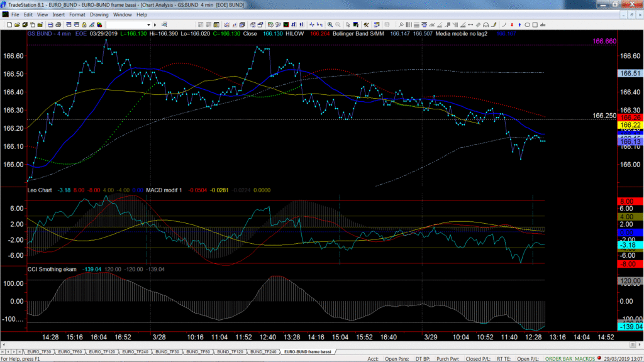Expand the toolbar combo box dropdown
This screenshot has height=362, width=644.
(x=148, y=25)
